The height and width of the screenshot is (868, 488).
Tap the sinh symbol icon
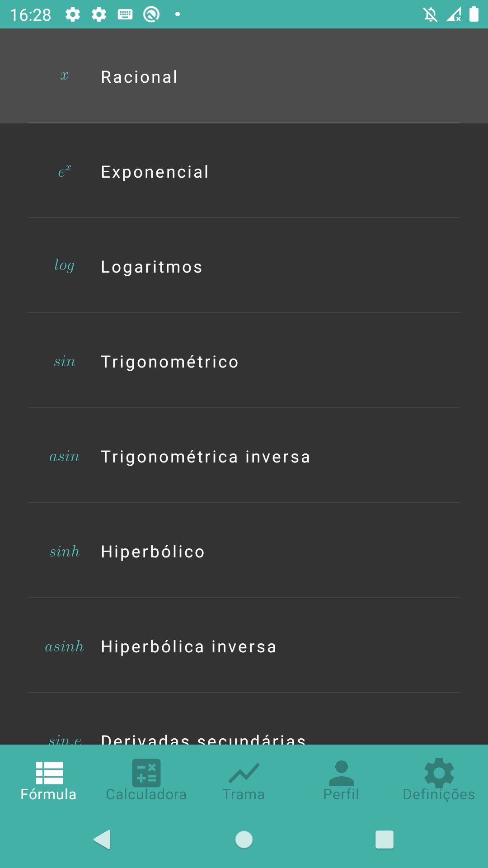pyautogui.click(x=64, y=552)
